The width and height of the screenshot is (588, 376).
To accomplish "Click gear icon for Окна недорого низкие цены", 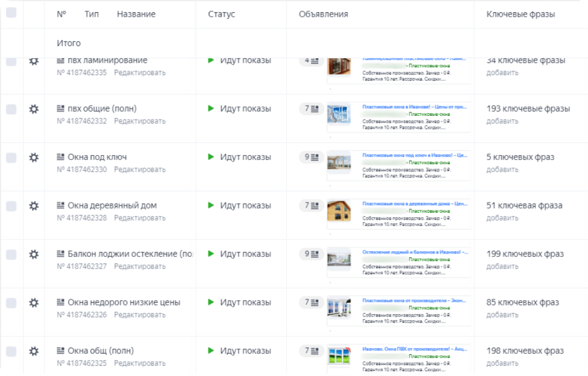I will [x=34, y=303].
